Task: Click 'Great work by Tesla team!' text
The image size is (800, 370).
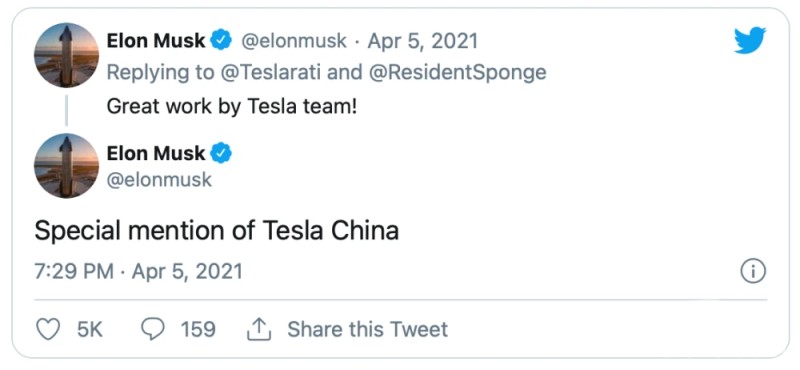Action: click(232, 107)
